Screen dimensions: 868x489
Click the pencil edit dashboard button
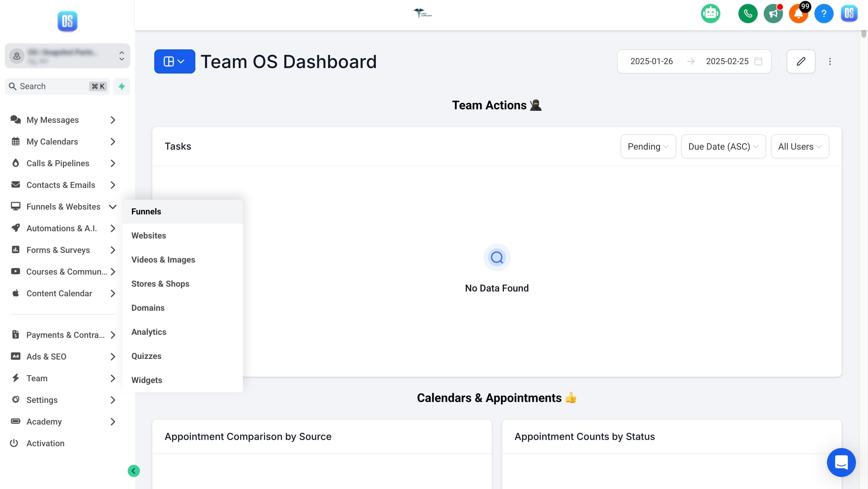click(x=800, y=61)
